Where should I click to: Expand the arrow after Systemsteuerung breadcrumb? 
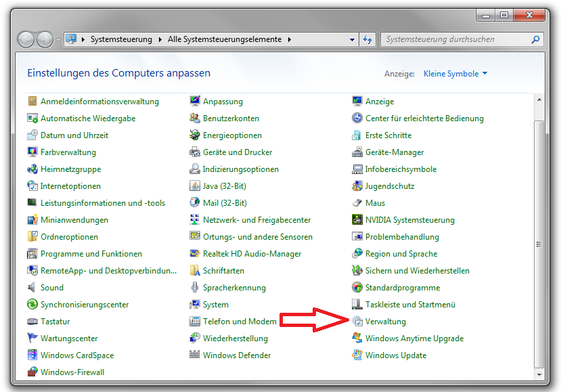[x=160, y=39]
